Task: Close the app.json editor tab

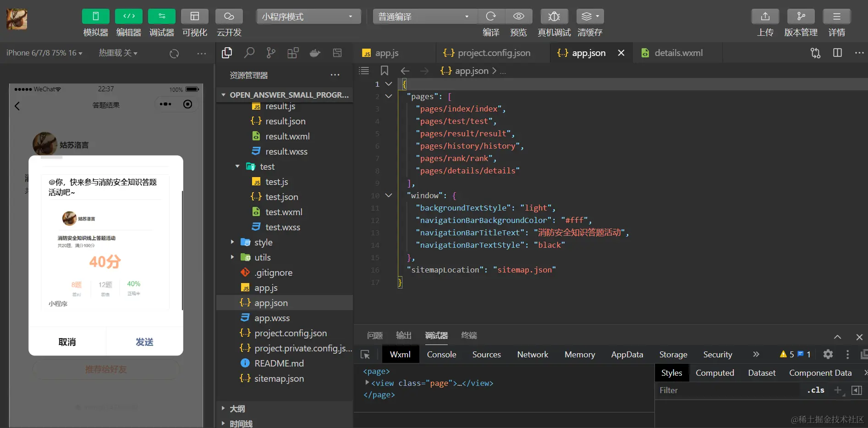Action: pyautogui.click(x=621, y=53)
